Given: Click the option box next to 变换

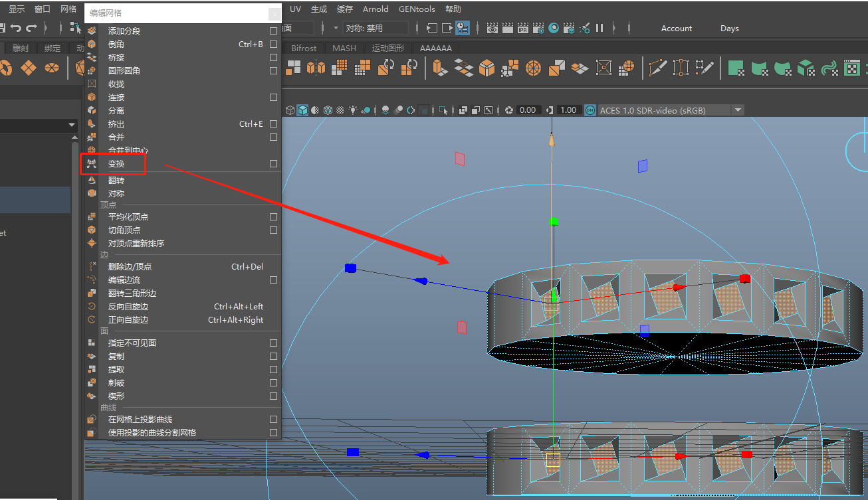Looking at the screenshot, I should pyautogui.click(x=273, y=164).
